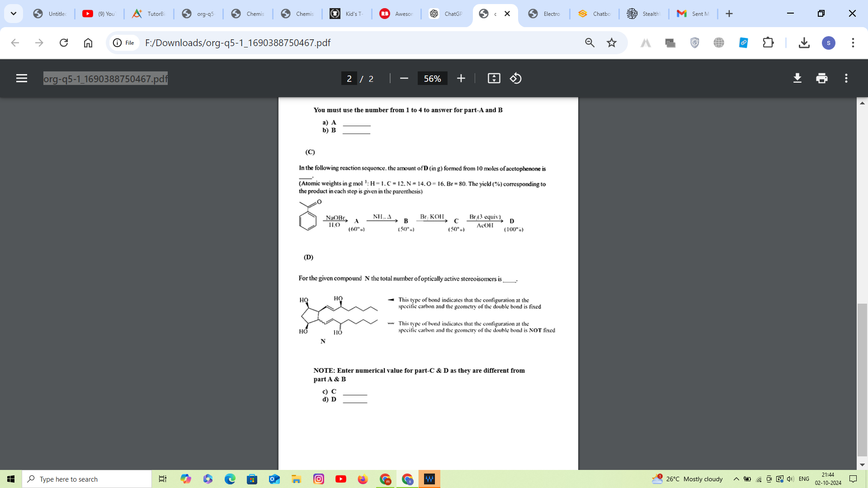868x488 pixels.
Task: Switch to the ChatGPT tab
Action: click(x=446, y=14)
